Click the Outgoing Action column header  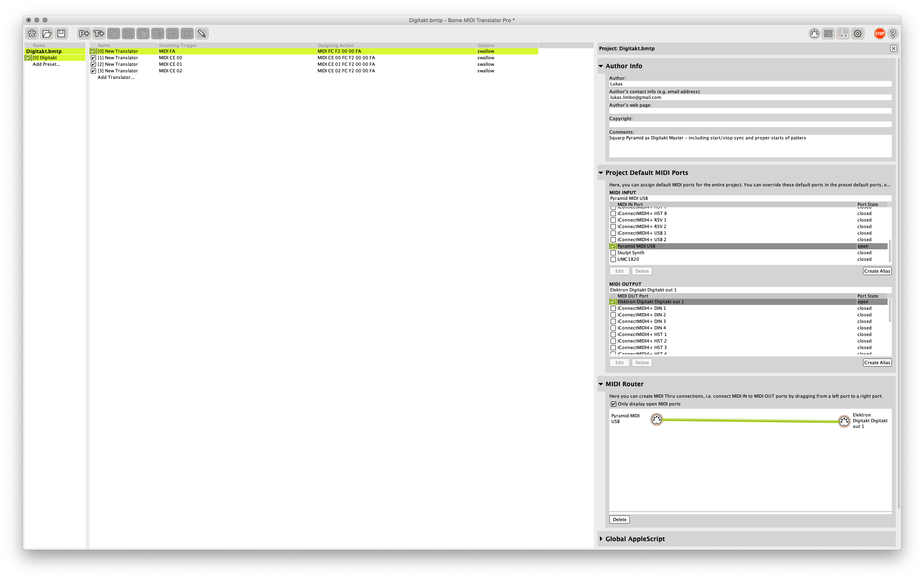(x=396, y=45)
